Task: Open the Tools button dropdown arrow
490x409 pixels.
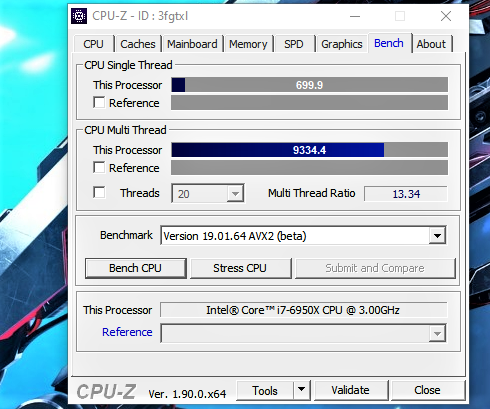Action: coord(302,390)
